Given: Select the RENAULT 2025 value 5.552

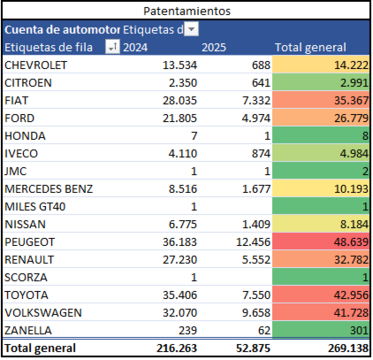Looking at the screenshot, I should click(253, 260).
